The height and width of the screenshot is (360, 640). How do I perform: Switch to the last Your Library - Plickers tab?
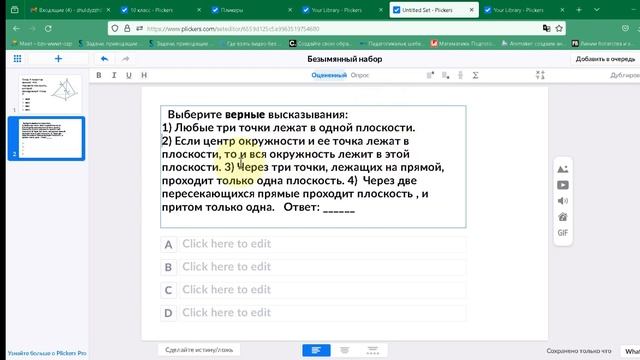[x=524, y=10]
